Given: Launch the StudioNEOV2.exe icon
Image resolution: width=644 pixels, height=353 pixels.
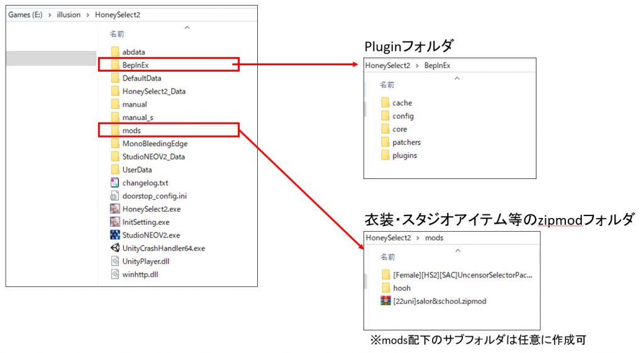Looking at the screenshot, I should coord(115,235).
